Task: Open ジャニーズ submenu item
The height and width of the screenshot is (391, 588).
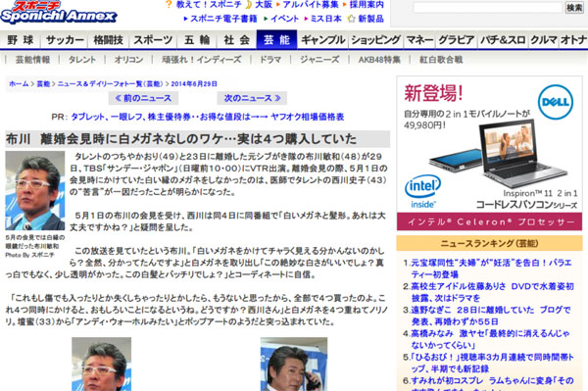Action: 319,60
